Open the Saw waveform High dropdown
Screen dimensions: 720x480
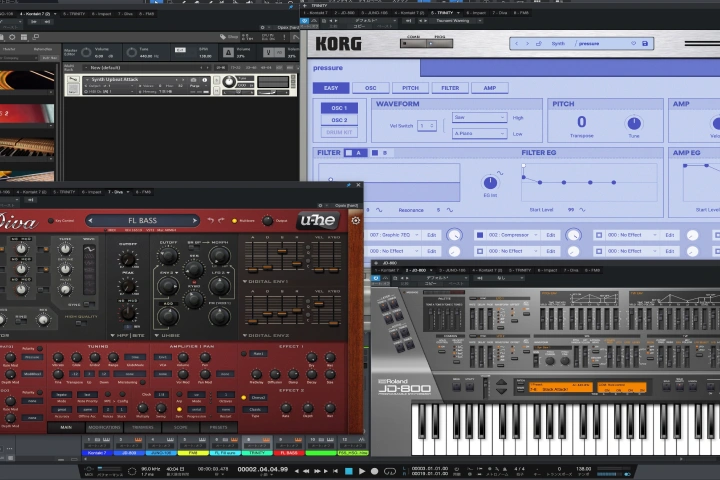[479, 118]
